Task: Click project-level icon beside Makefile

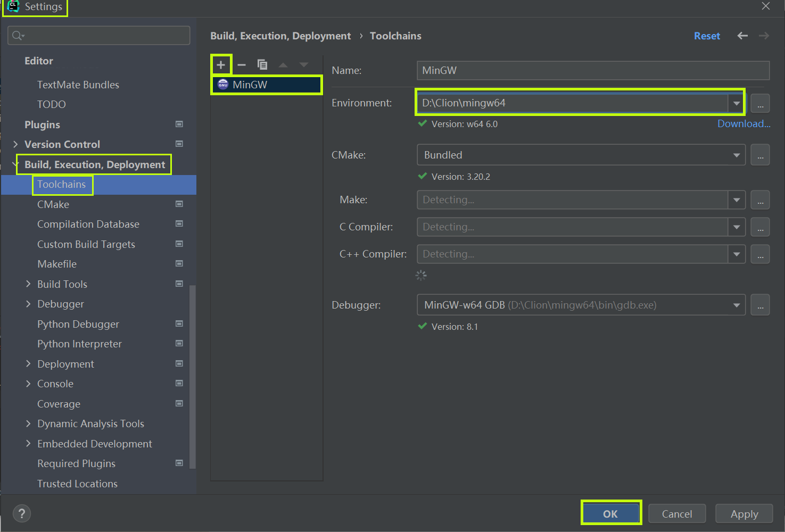Action: pos(179,263)
